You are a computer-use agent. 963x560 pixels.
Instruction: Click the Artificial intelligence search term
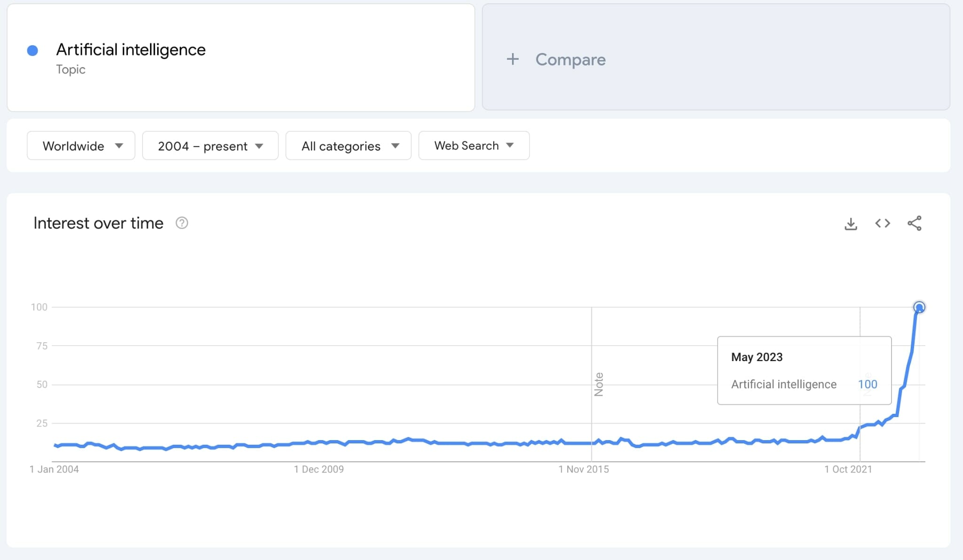point(131,50)
